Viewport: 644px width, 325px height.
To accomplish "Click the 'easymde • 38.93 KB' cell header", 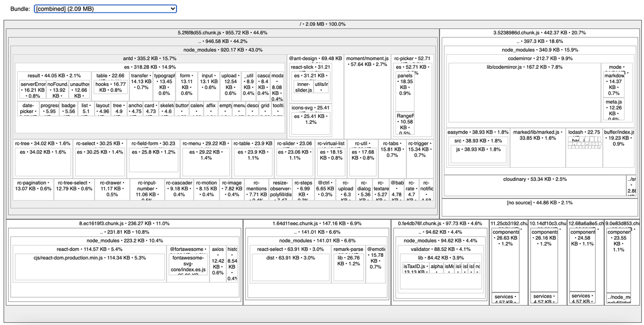I will (x=478, y=131).
